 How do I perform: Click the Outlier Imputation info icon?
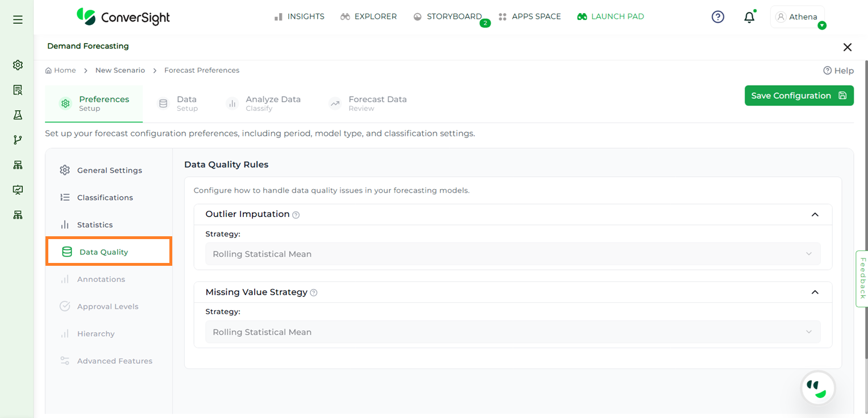pos(296,215)
